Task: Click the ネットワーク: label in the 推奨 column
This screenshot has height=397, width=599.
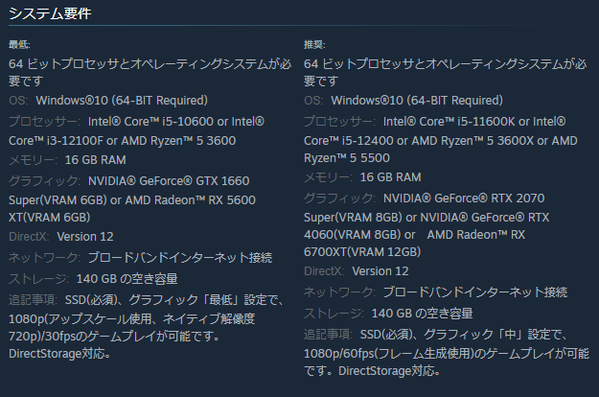Action: click(x=340, y=292)
